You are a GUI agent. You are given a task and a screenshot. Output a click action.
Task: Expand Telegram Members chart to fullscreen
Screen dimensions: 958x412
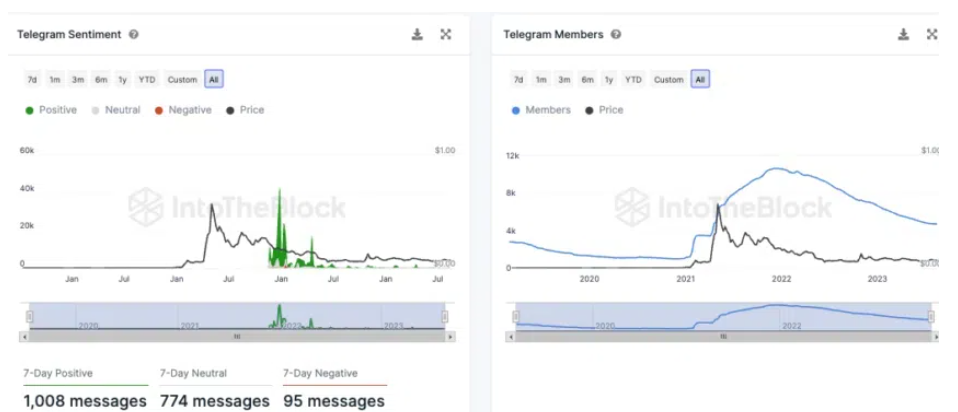point(932,35)
